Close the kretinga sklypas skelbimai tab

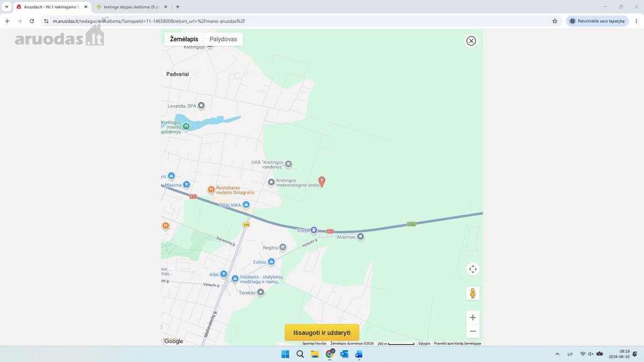[x=165, y=6]
